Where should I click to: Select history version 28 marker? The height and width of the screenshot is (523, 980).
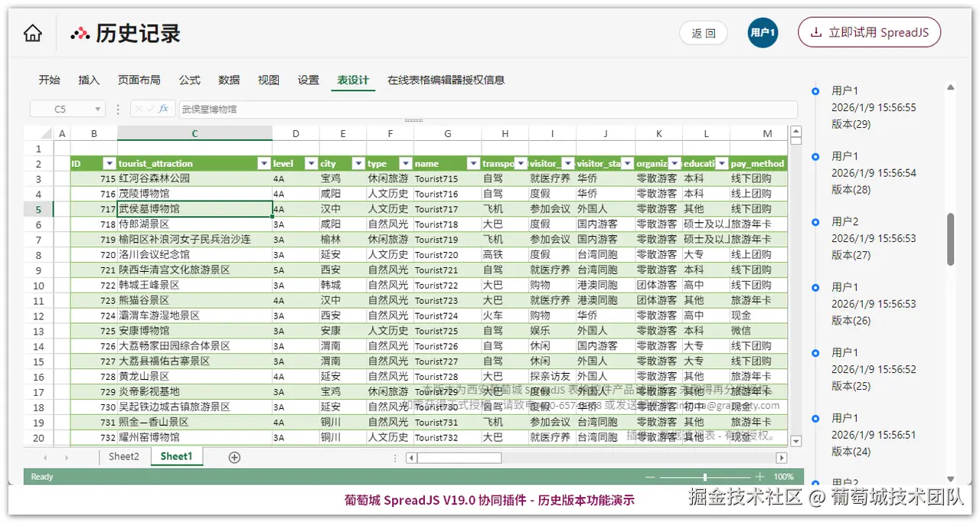(x=815, y=156)
